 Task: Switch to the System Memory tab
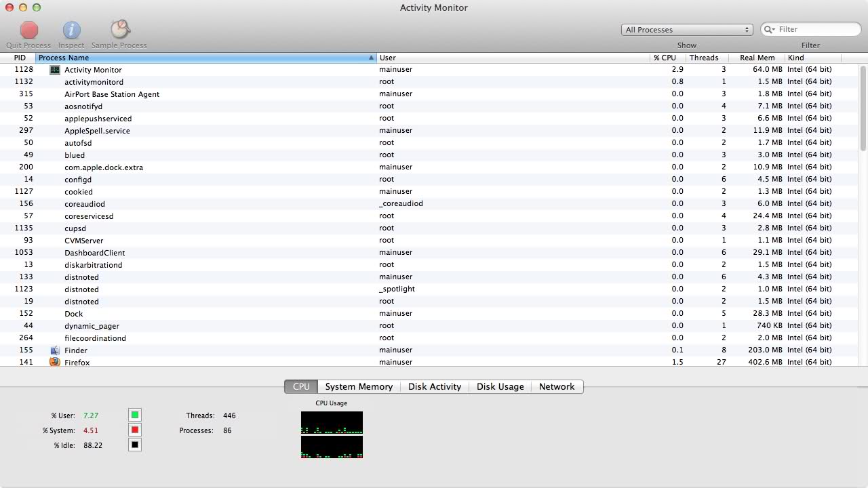[x=359, y=386]
